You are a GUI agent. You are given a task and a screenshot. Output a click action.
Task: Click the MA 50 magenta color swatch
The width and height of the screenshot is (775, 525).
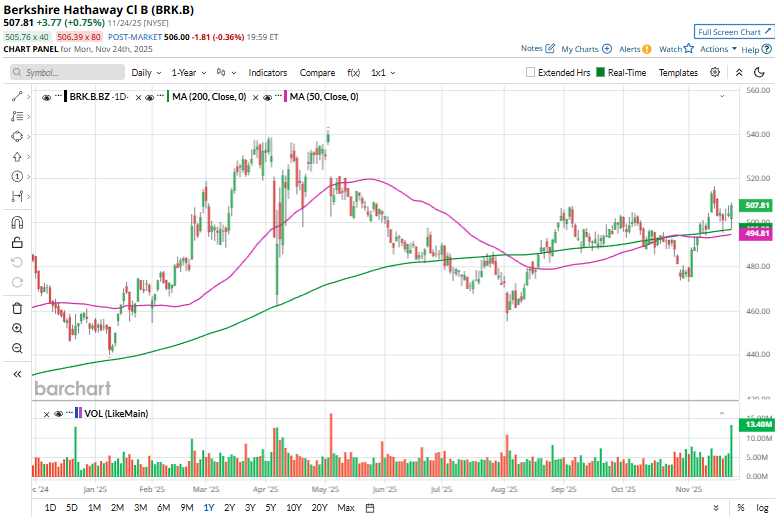286,96
